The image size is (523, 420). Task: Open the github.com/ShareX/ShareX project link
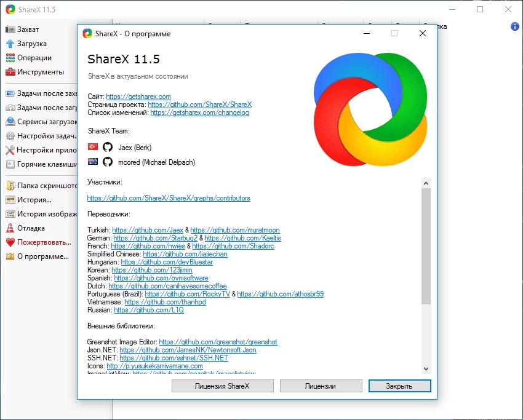pos(200,105)
